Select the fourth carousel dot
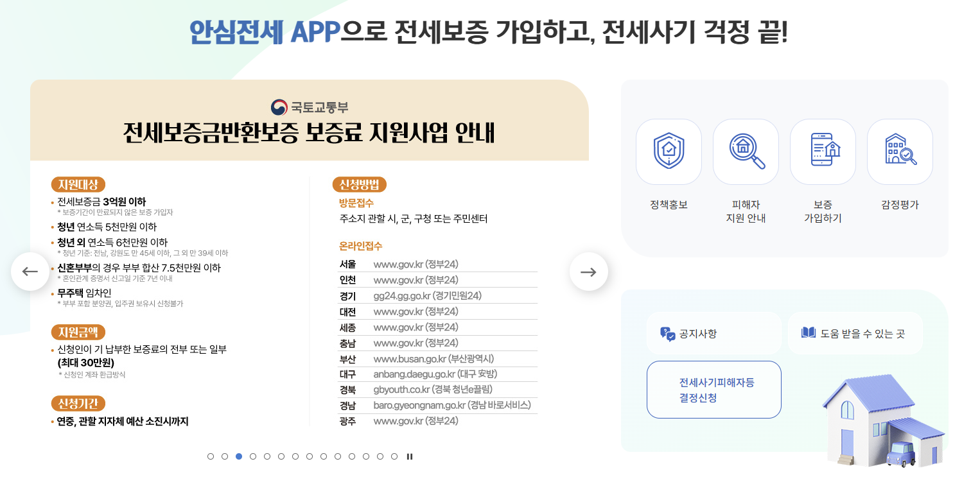Viewport: 980px width, 484px height. [x=253, y=456]
